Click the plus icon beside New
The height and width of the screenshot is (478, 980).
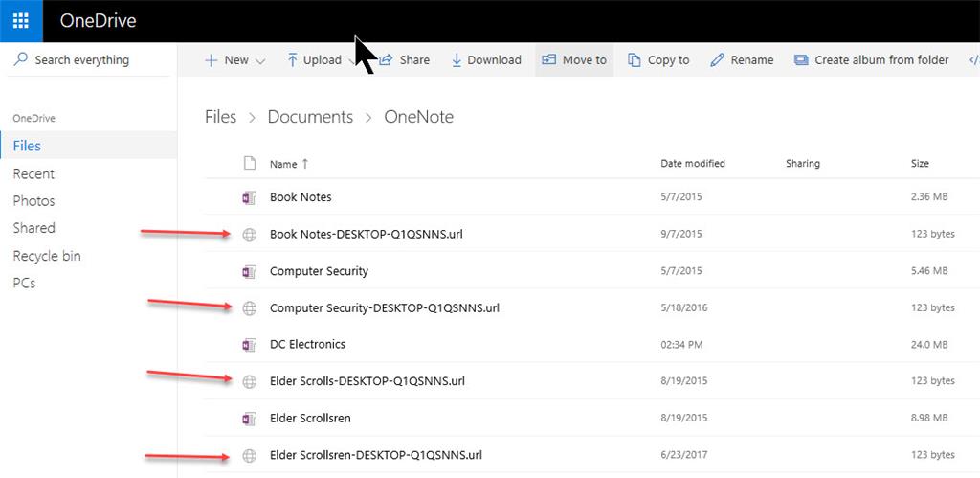pyautogui.click(x=212, y=60)
